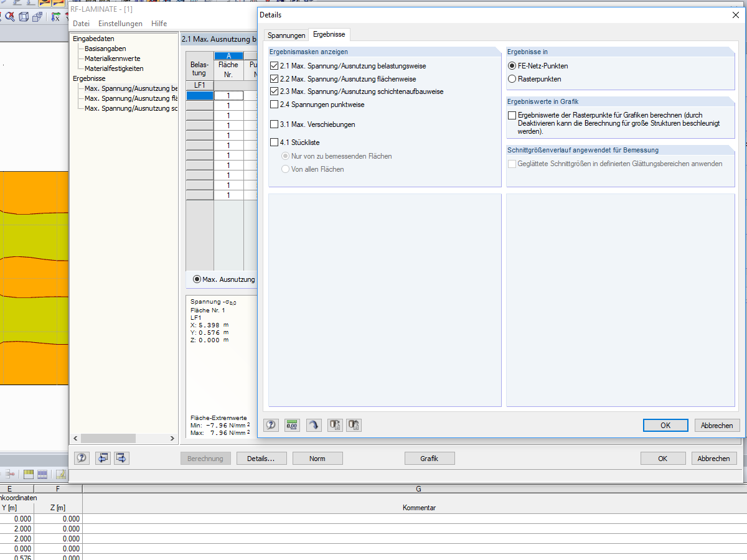
Task: Enable 3.1 Max. Verschiebungen
Action: pyautogui.click(x=275, y=124)
